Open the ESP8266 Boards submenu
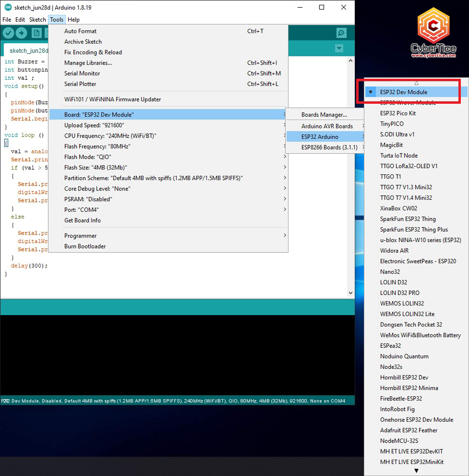 (329, 147)
